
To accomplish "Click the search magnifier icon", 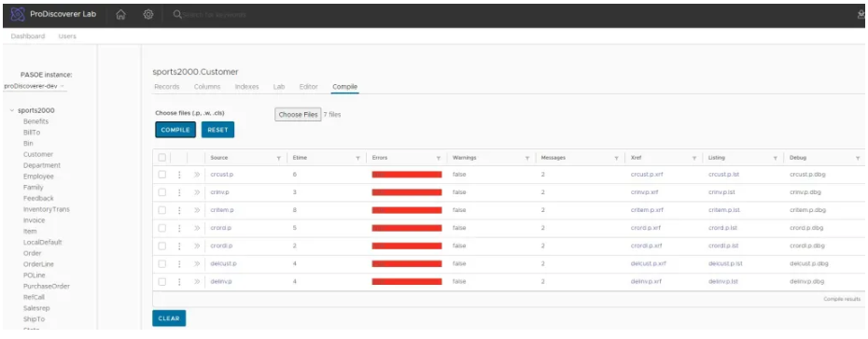I will (177, 15).
